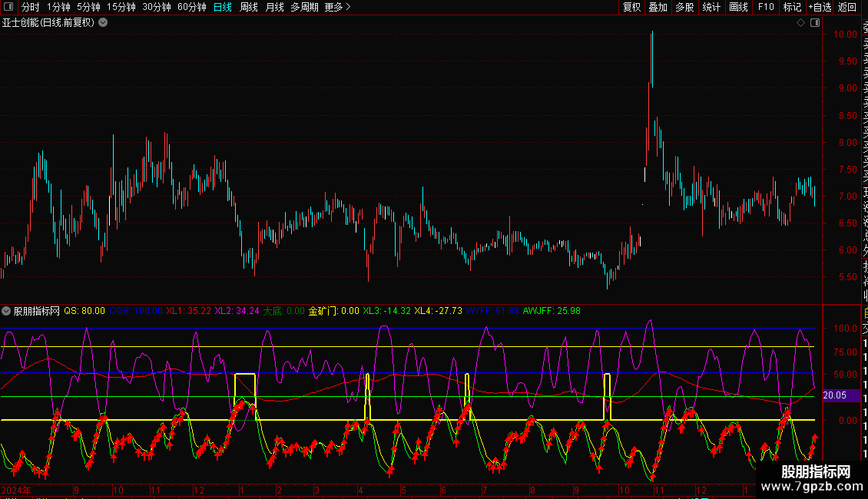Expand the 亚士创能 stock title dropdown
The image size is (868, 499).
point(103,22)
